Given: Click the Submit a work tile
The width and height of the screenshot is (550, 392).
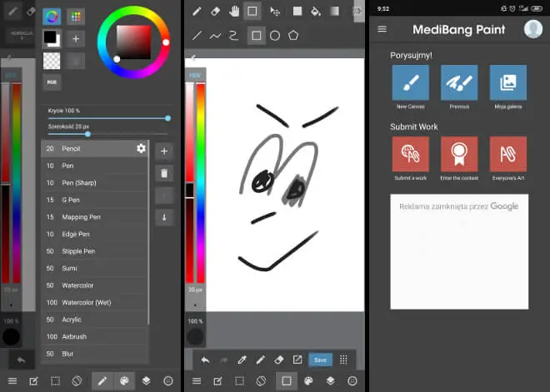Looking at the screenshot, I should (410, 154).
